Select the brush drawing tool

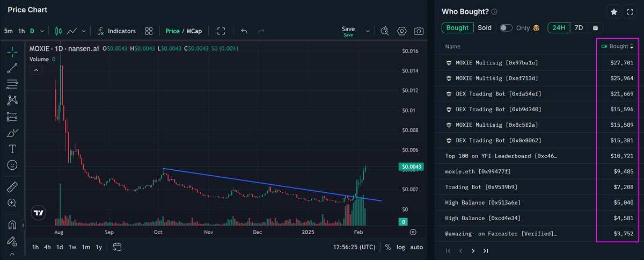(12, 133)
